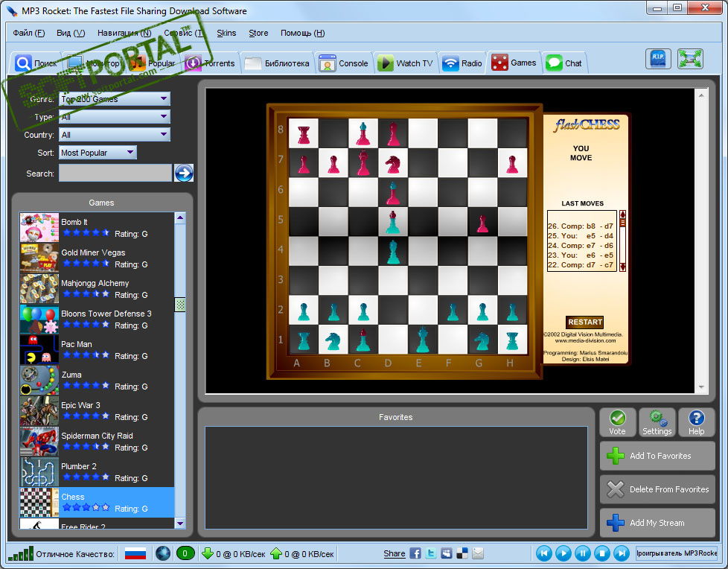This screenshot has height=569, width=728.
Task: Select Plumber 2 in games list
Action: [x=97, y=472]
